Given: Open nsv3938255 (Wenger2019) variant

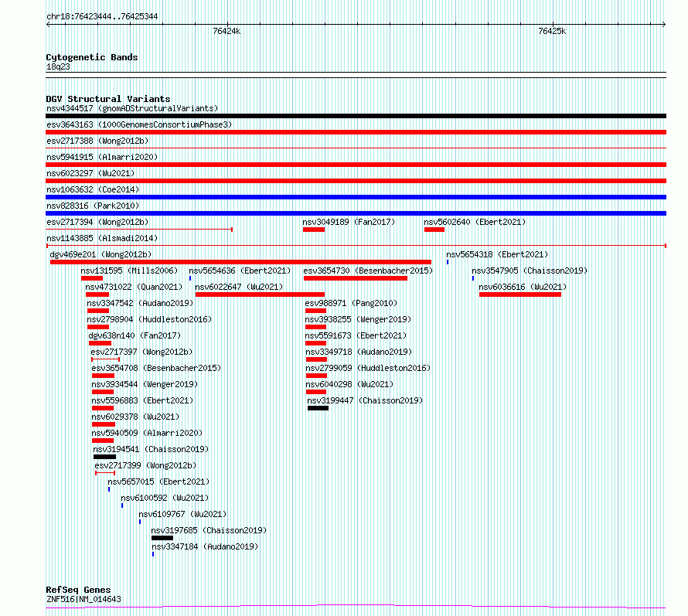Looking at the screenshot, I should (358, 319).
